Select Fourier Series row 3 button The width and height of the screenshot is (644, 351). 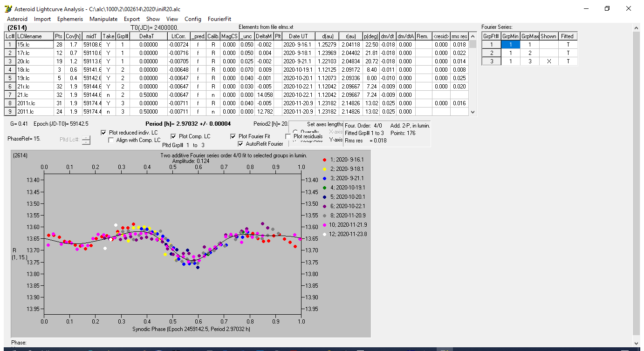click(491, 61)
